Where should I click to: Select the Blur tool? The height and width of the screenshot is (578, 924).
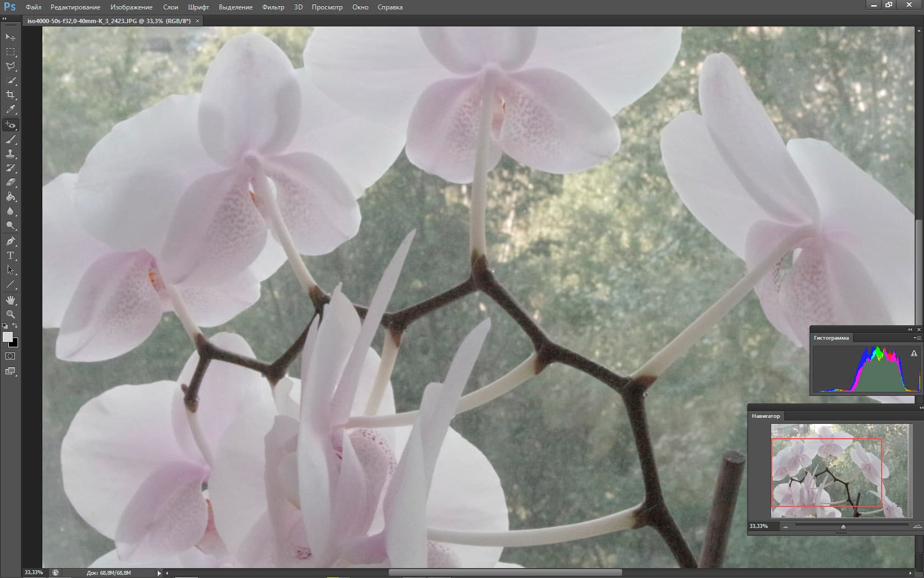10,211
